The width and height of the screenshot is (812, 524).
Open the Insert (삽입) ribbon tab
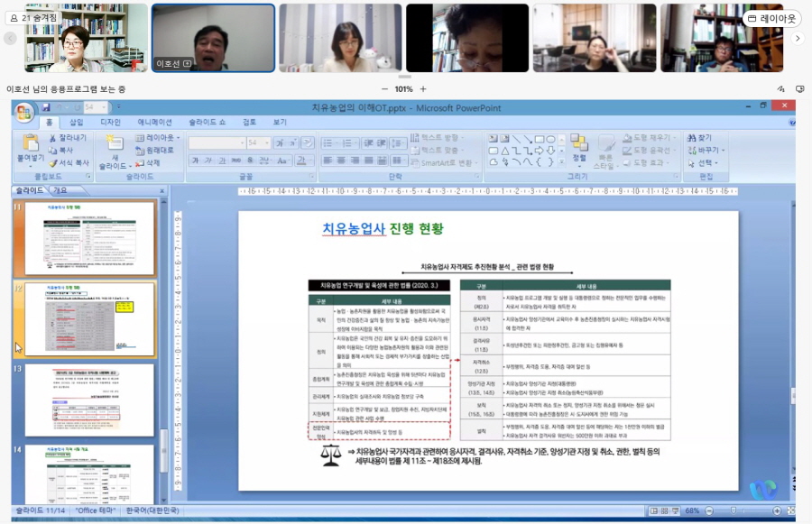(76, 122)
